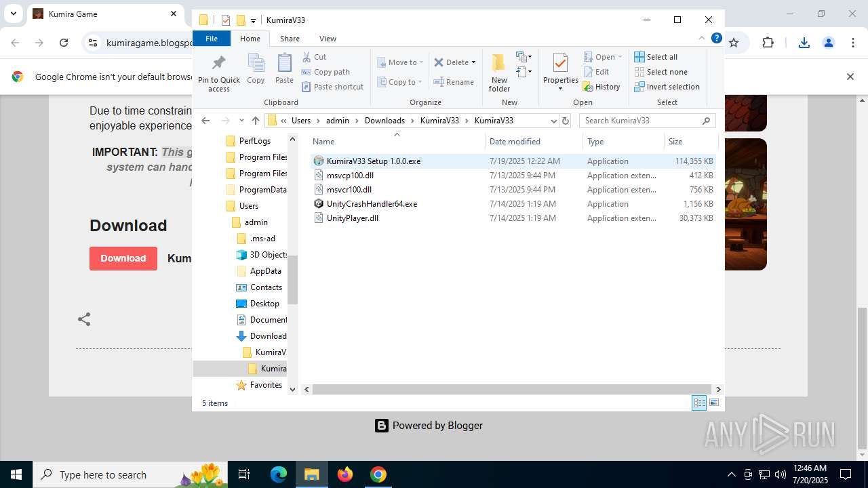868x488 pixels.
Task: Select ProgramData in navigation tree
Action: (256, 190)
